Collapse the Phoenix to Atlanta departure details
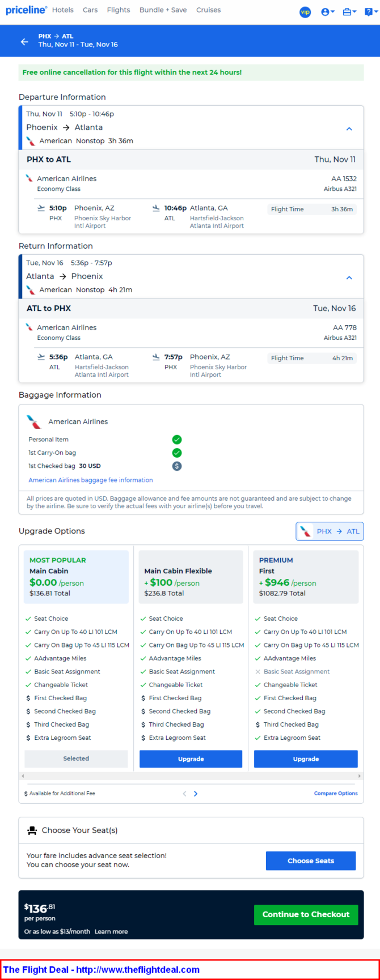Image resolution: width=380 pixels, height=980 pixels. [x=349, y=129]
